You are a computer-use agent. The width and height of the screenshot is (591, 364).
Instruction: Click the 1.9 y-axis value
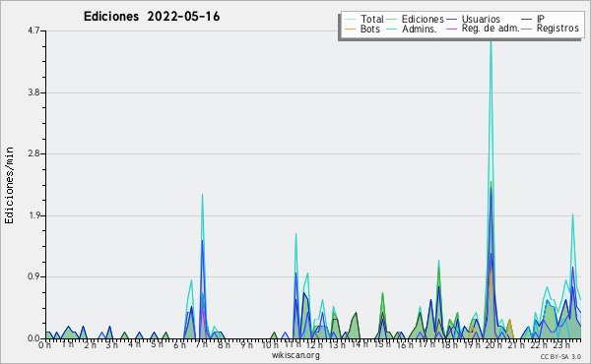coord(33,215)
